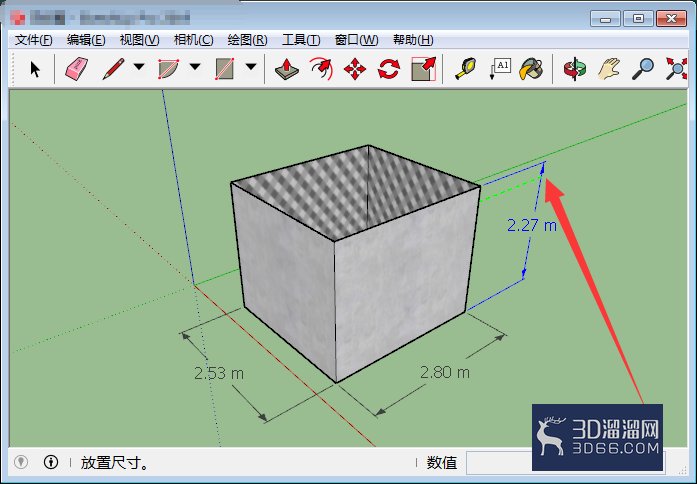Click the geolocation status bar icon
The image size is (697, 484).
tap(21, 462)
